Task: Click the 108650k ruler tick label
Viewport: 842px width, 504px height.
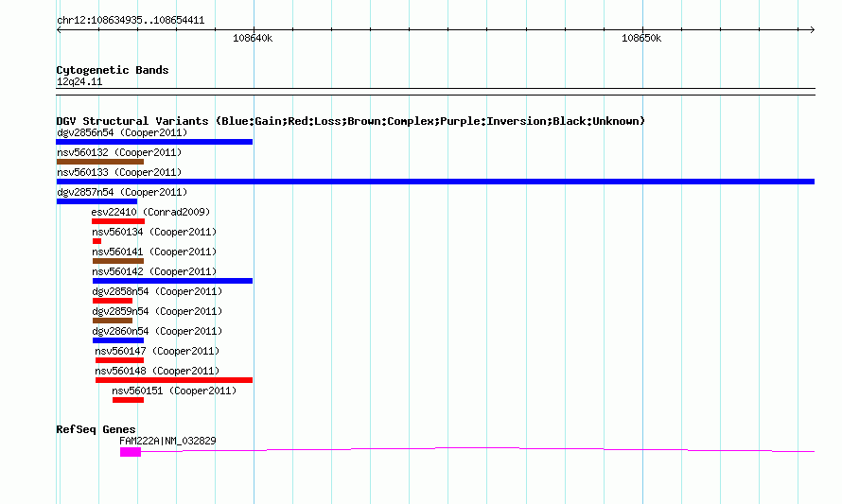Action: 641,38
